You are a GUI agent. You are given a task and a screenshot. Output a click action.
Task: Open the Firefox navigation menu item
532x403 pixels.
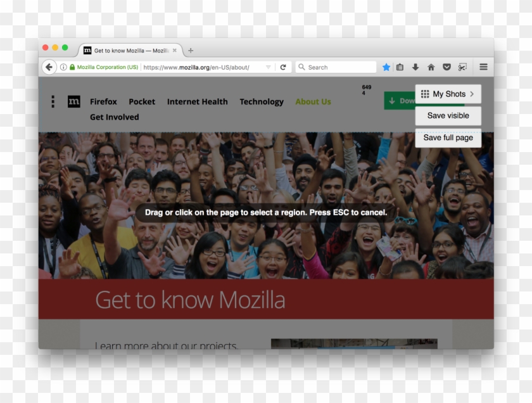click(x=103, y=101)
